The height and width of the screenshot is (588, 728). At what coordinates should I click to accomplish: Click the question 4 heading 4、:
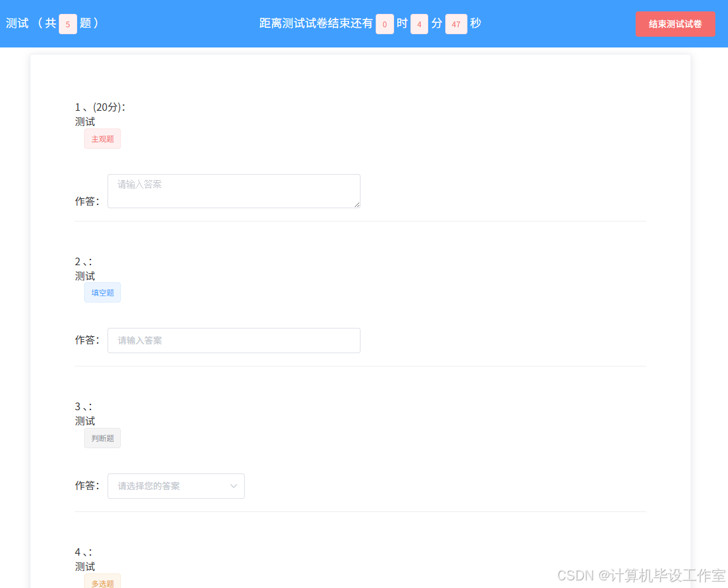(83, 552)
